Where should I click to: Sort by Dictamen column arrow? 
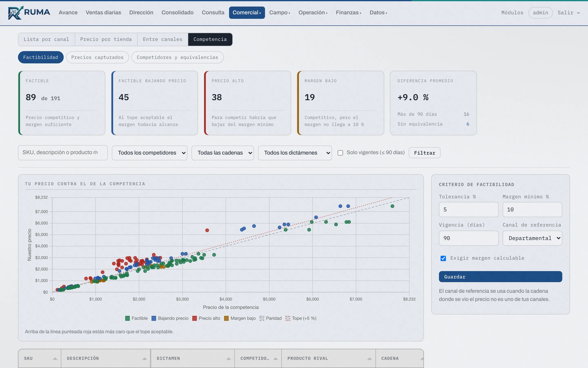229,359
